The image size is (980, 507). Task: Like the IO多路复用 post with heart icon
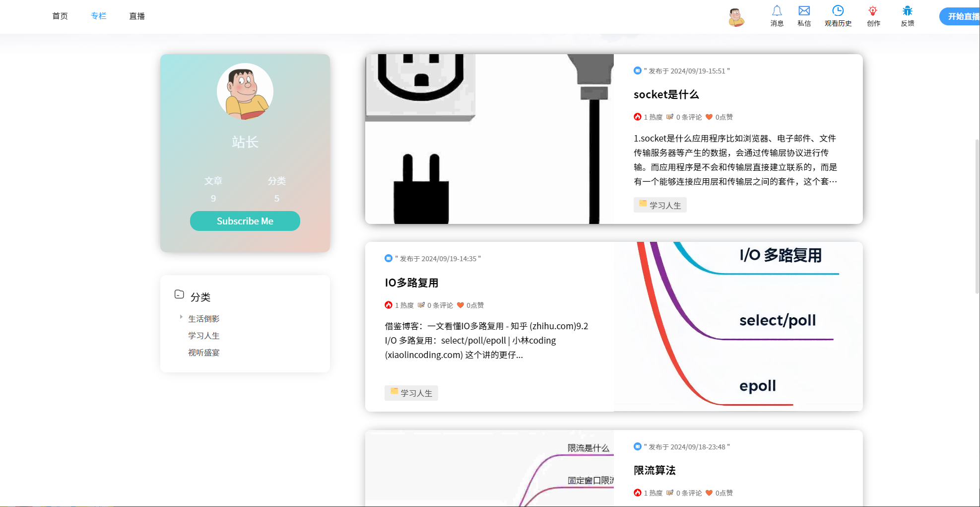460,305
